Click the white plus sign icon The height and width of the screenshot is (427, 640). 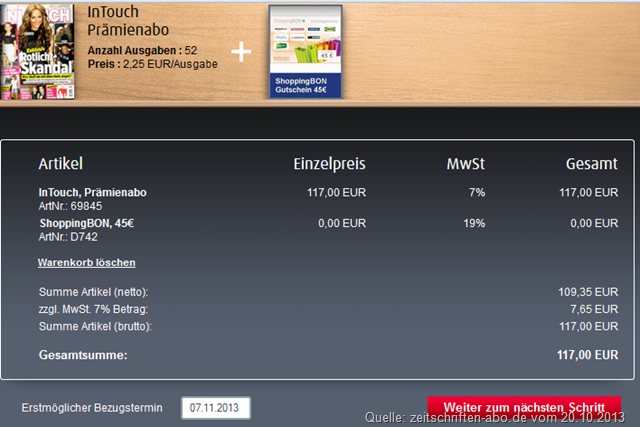[241, 51]
